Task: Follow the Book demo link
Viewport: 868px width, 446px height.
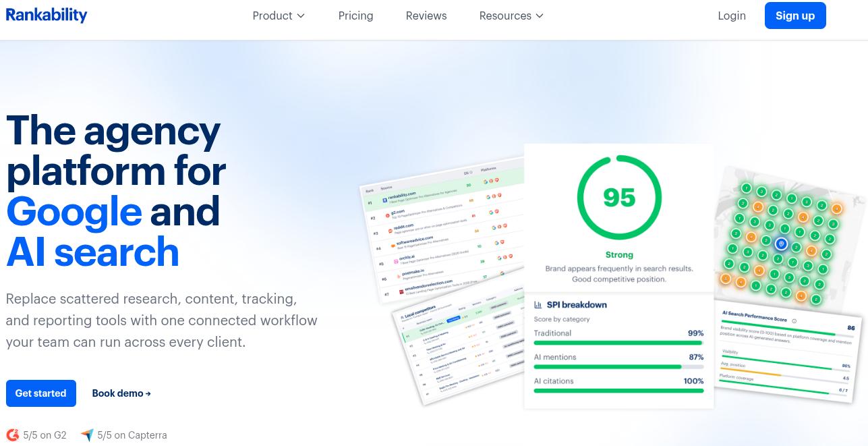Action: coord(121,393)
